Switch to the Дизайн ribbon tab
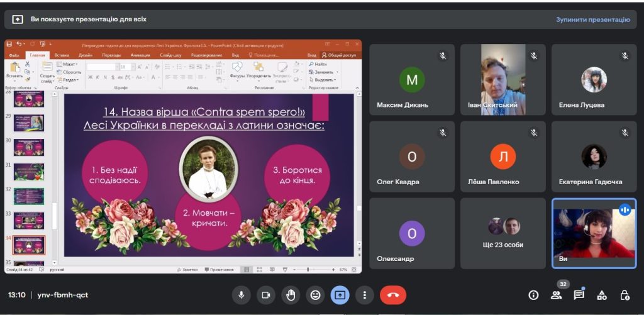This screenshot has height=315, width=644. [86, 55]
